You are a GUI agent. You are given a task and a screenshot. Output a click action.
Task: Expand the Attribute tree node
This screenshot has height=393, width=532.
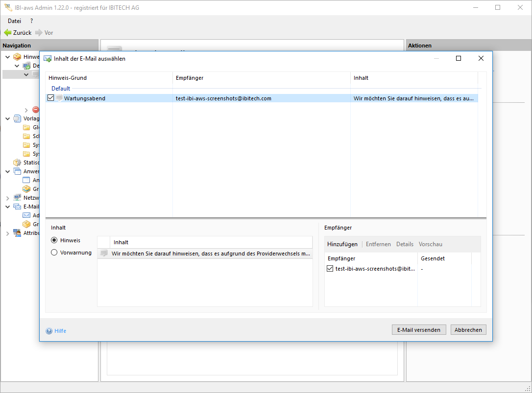(8, 233)
